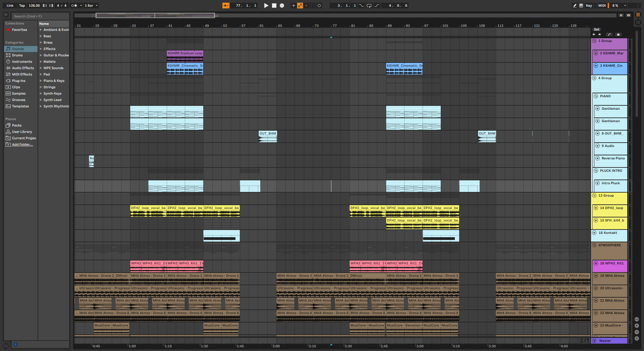Open metronome settings dropdown arrow

point(81,5)
